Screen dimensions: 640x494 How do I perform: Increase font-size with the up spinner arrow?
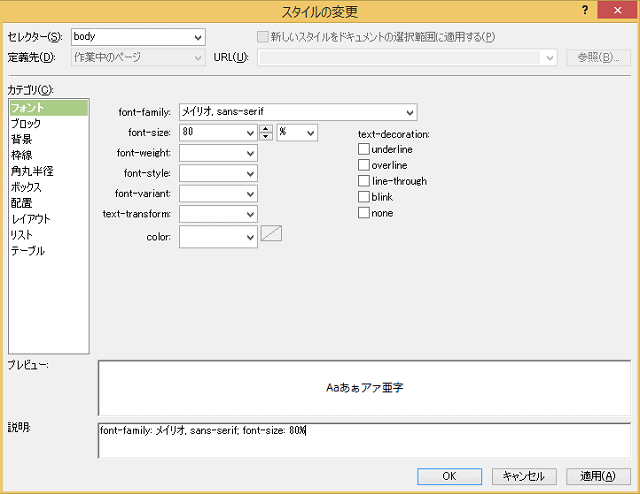click(266, 129)
